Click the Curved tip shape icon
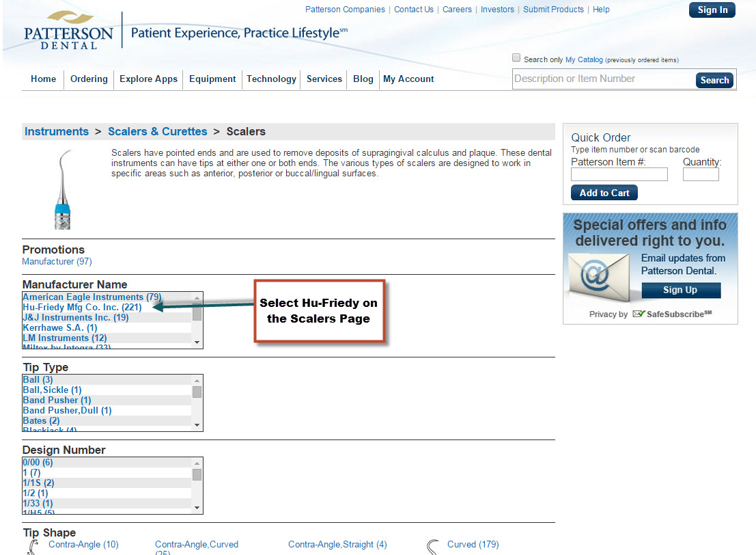 tap(433, 547)
